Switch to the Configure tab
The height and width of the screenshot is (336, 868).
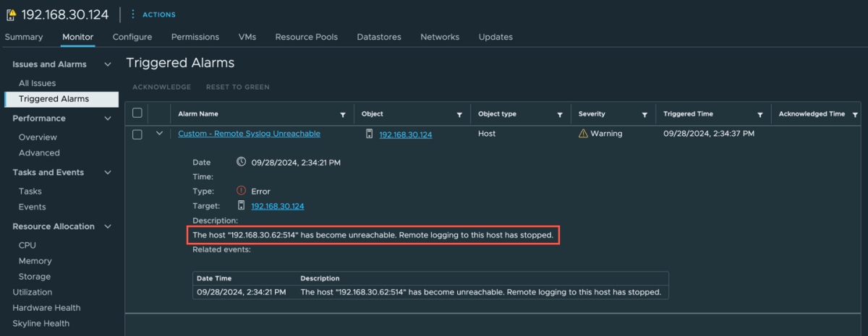(x=132, y=37)
